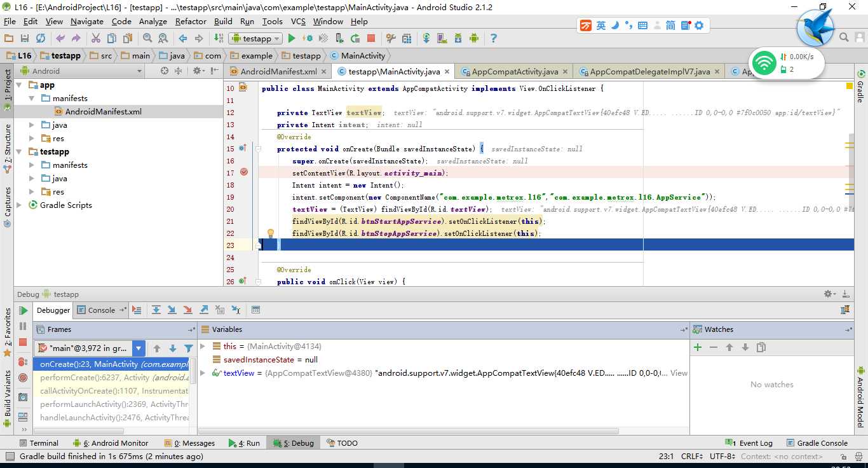The height and width of the screenshot is (468, 868).
Task: Click the UTF-8 encoding status entry
Action: click(722, 457)
